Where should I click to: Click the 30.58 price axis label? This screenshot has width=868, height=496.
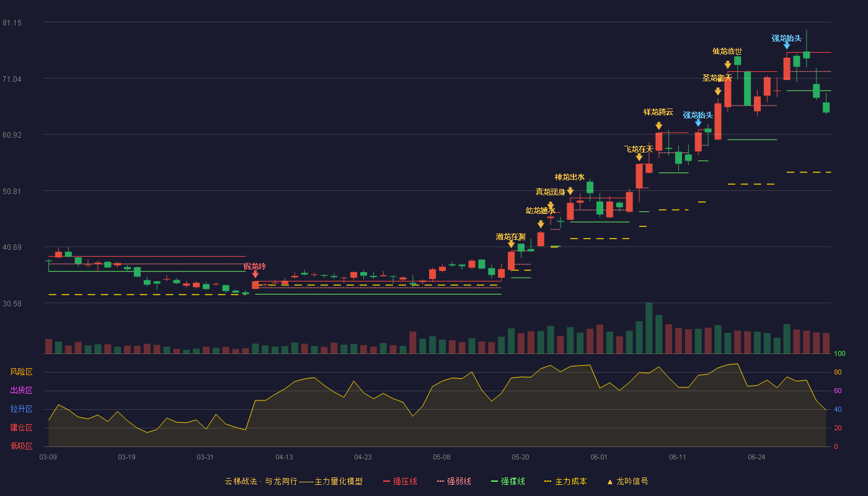coord(12,303)
